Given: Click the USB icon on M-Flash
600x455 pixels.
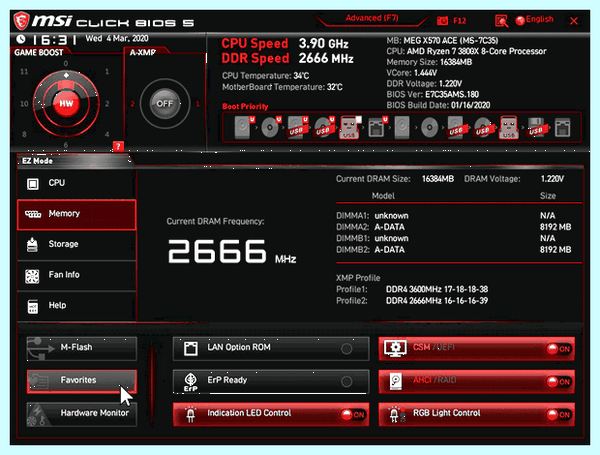Looking at the screenshot, I should pyautogui.click(x=40, y=348).
